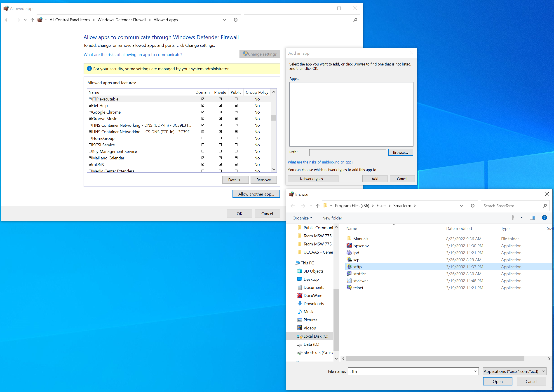Viewport: 554px width, 392px height.
Task: Click the DocuWare icon in navigation pane
Action: tap(300, 295)
